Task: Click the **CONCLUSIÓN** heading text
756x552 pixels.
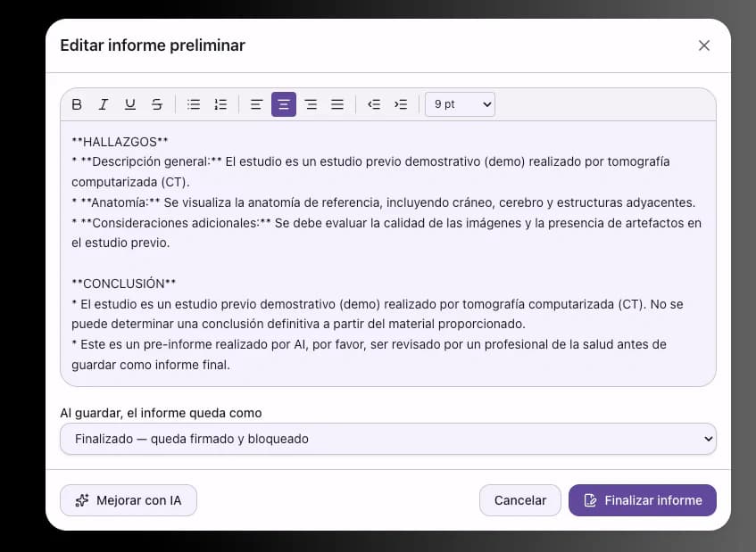Action: (x=123, y=284)
